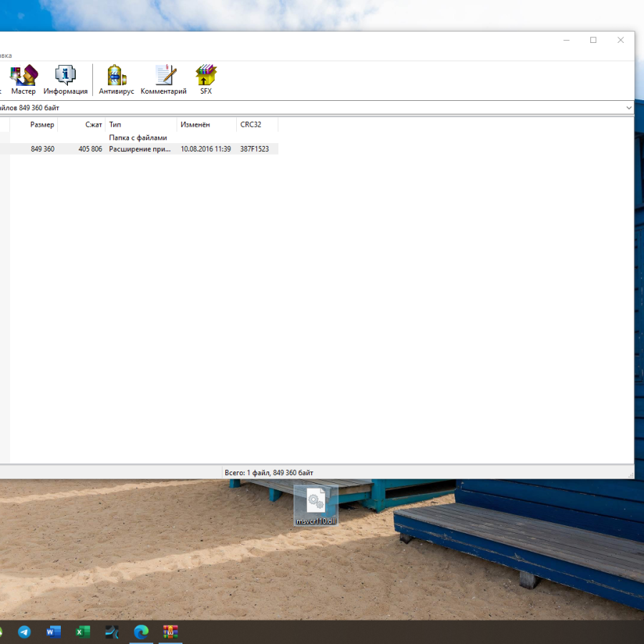Expand the archive path dropdown arrow
This screenshot has width=644, height=644.
click(628, 108)
